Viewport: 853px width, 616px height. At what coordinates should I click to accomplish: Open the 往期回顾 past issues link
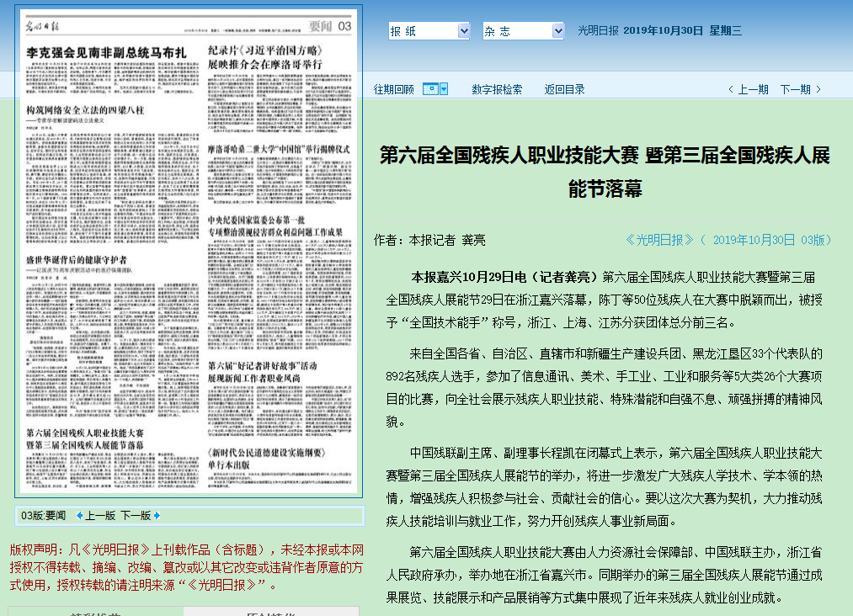pos(393,89)
